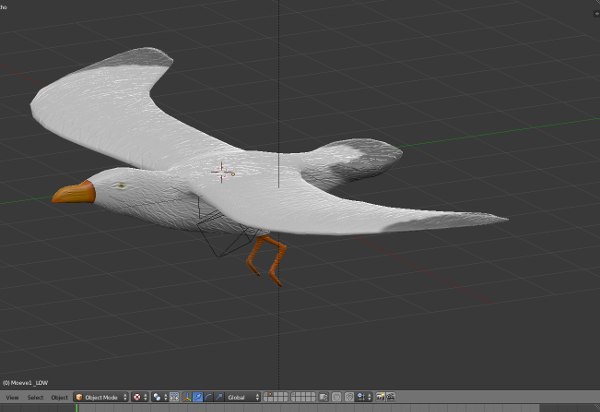600x412 pixels.
Task: Click the OpenGL render animation icon
Action: [390, 397]
